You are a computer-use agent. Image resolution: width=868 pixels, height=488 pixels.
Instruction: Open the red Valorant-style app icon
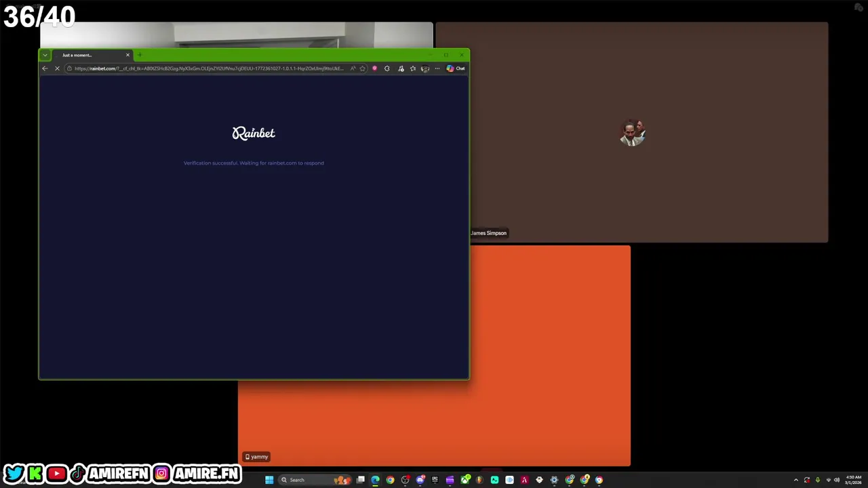tap(524, 480)
